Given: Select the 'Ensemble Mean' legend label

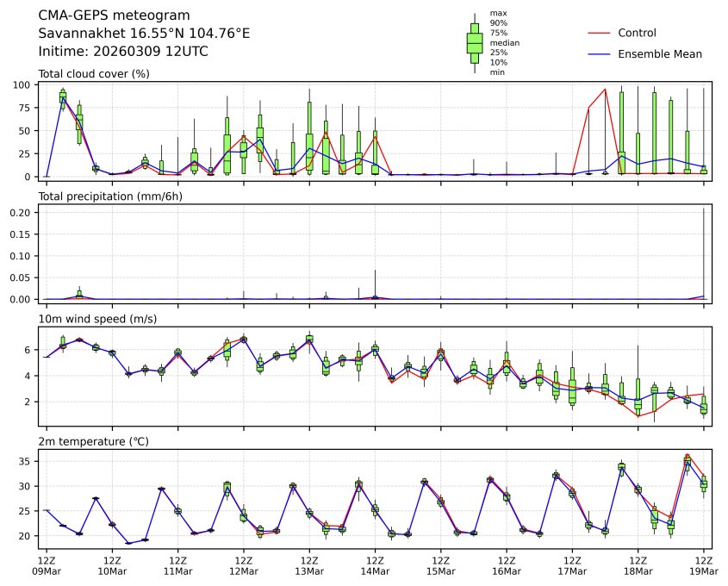Looking at the screenshot, I should coord(660,53).
